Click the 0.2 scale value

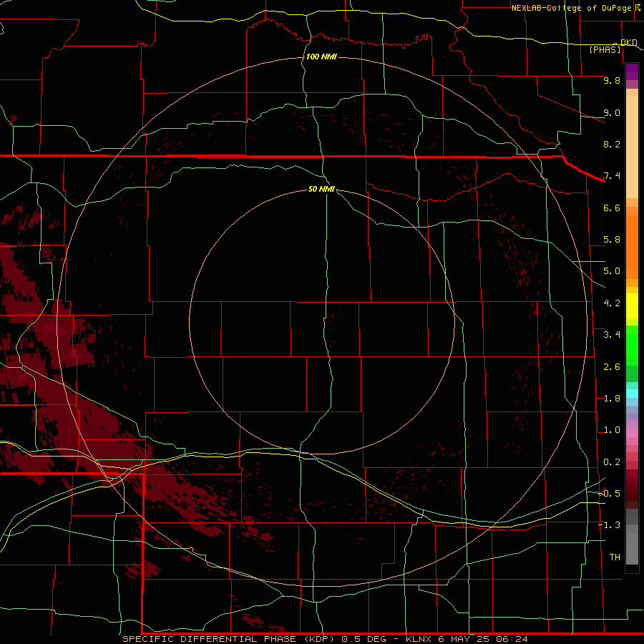click(612, 462)
